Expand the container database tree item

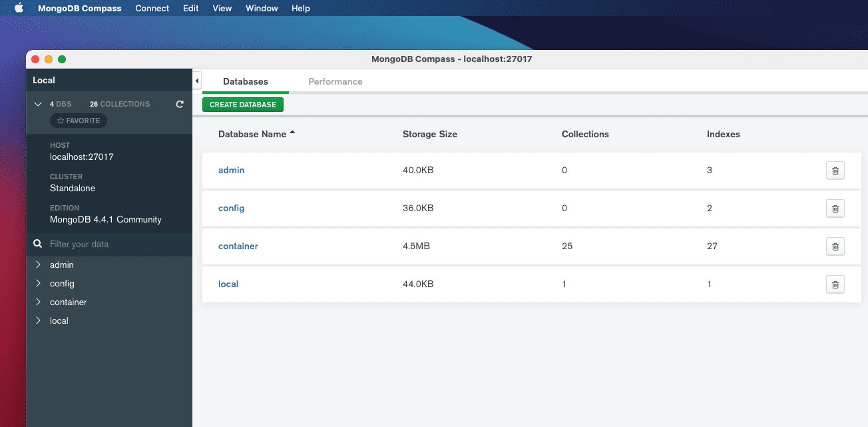pos(39,302)
